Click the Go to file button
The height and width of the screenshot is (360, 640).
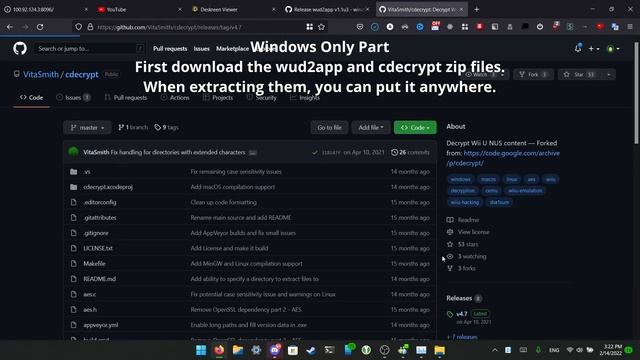[329, 128]
